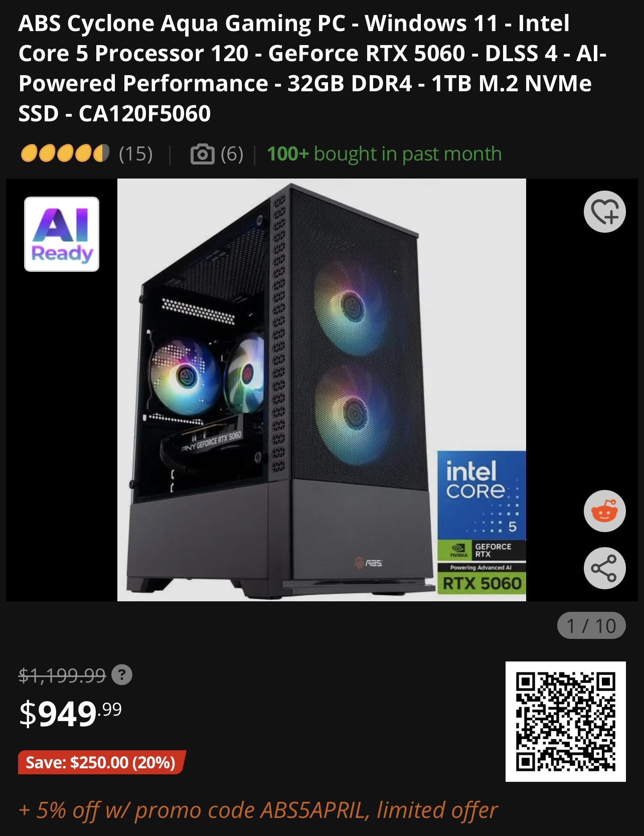Open the share options icon

(x=604, y=568)
